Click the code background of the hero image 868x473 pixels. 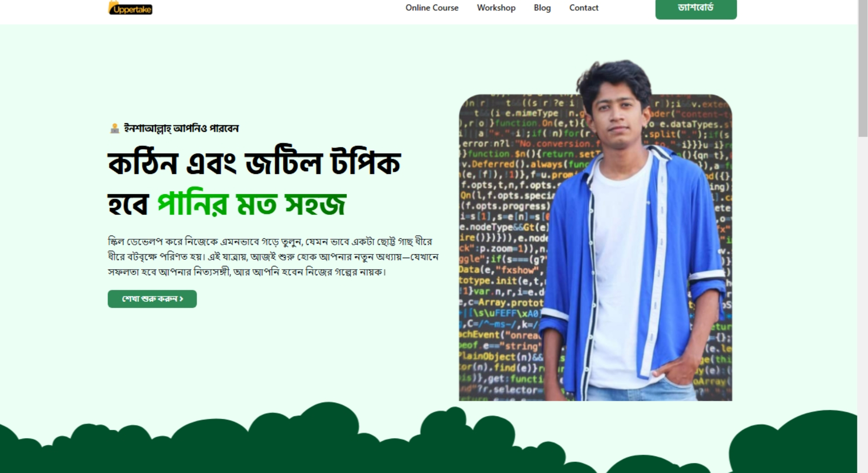[502, 248]
